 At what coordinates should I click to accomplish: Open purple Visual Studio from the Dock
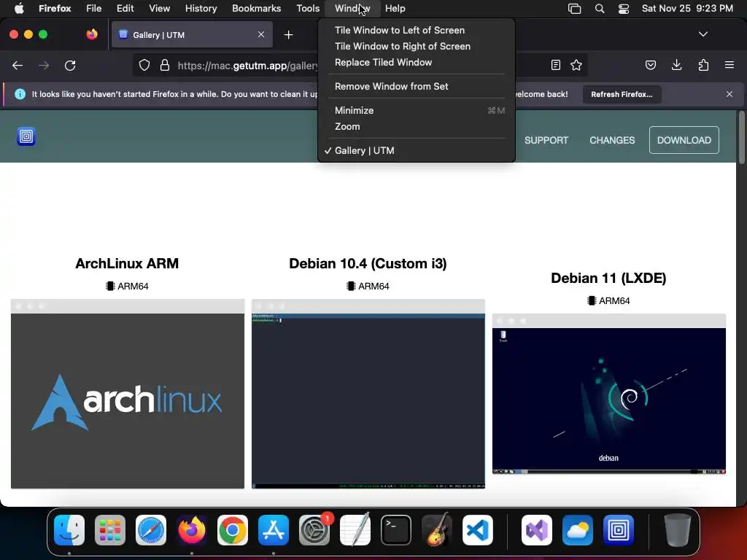coord(537,530)
